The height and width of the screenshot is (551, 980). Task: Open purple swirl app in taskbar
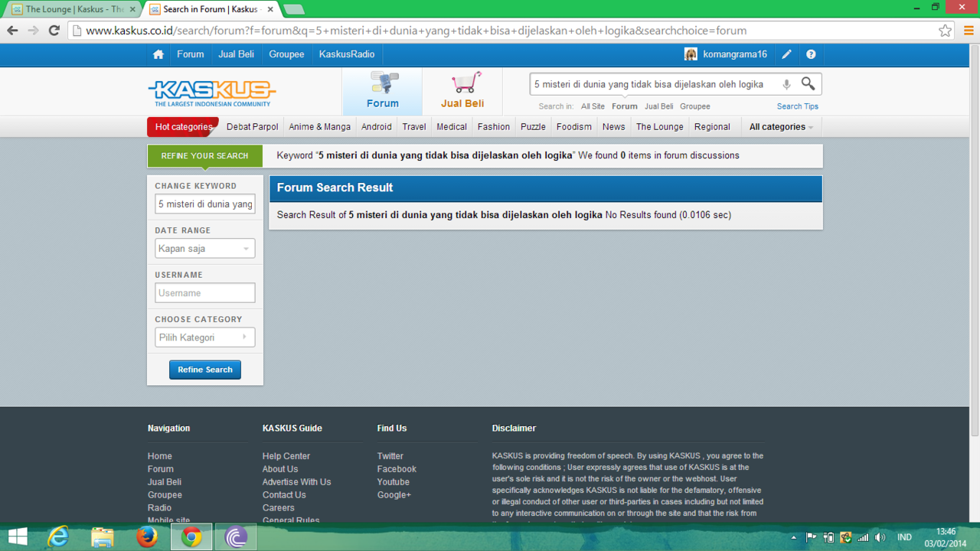(x=236, y=537)
